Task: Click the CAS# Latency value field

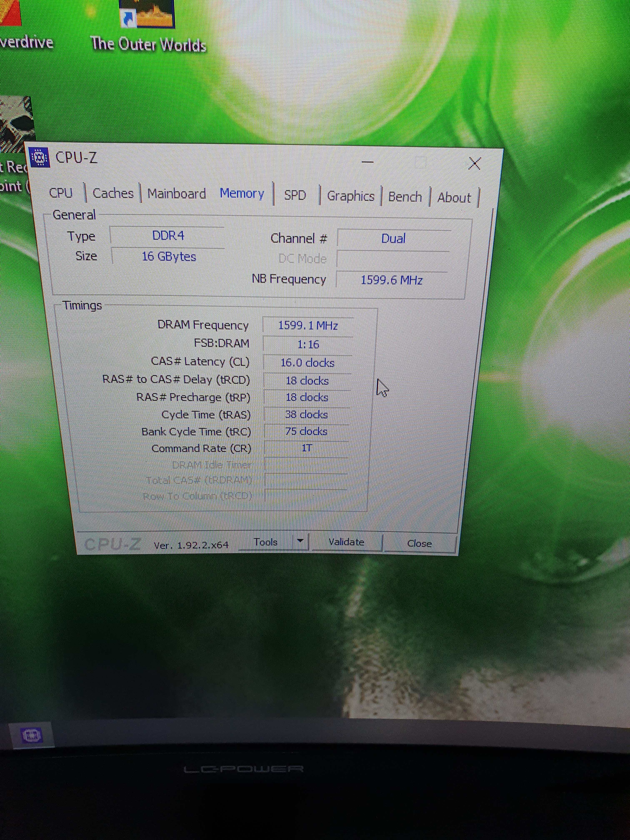Action: pyautogui.click(x=307, y=363)
